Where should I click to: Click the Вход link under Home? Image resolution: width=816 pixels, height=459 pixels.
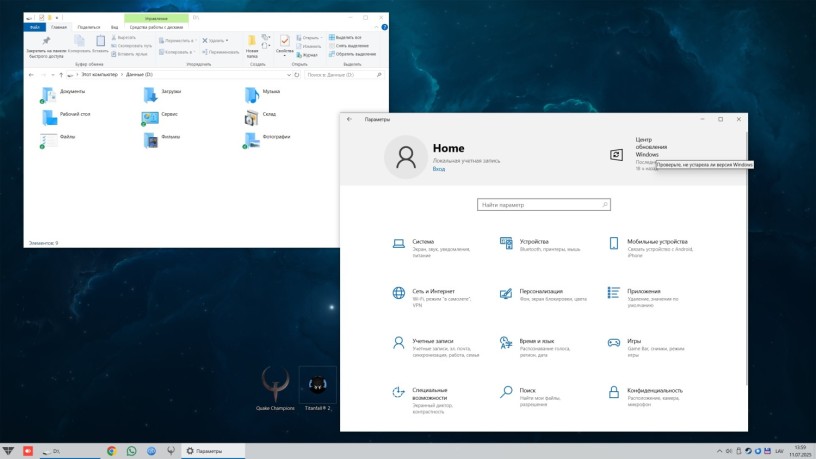point(438,169)
